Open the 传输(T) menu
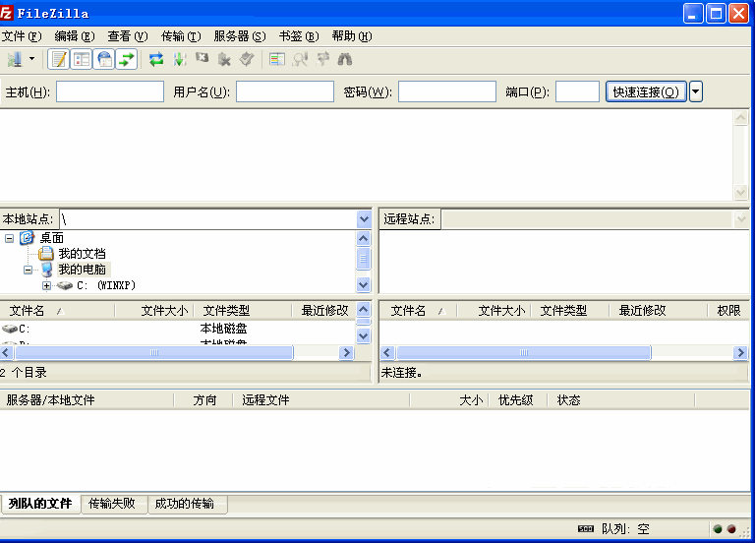Screen dimensions: 756x544 [x=181, y=36]
